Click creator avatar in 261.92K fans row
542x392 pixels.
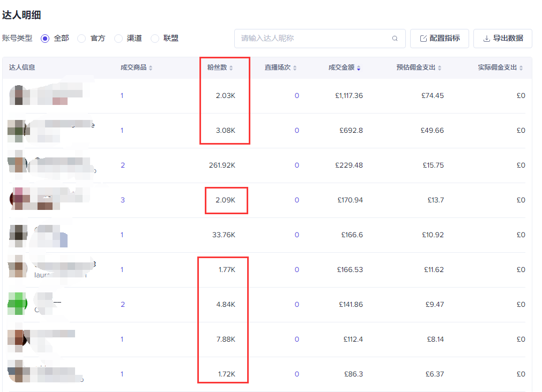(x=17, y=165)
